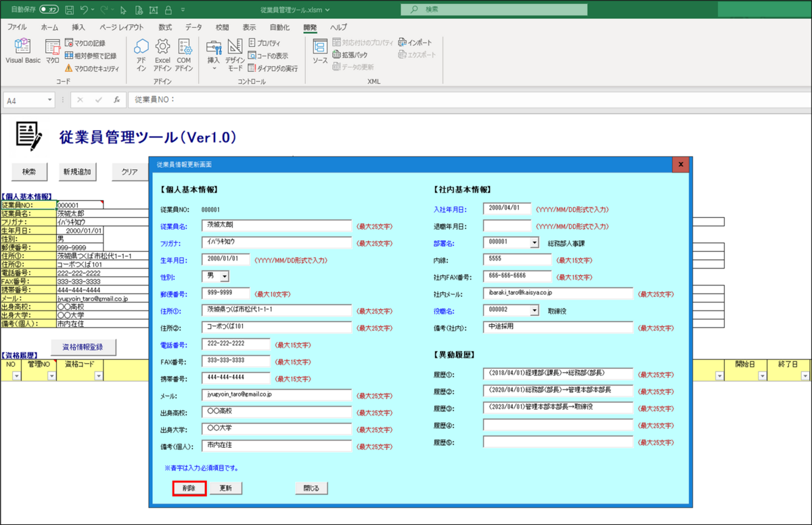Image resolution: width=812 pixels, height=525 pixels.
Task: Click XML Import (インポート)
Action: (417, 43)
